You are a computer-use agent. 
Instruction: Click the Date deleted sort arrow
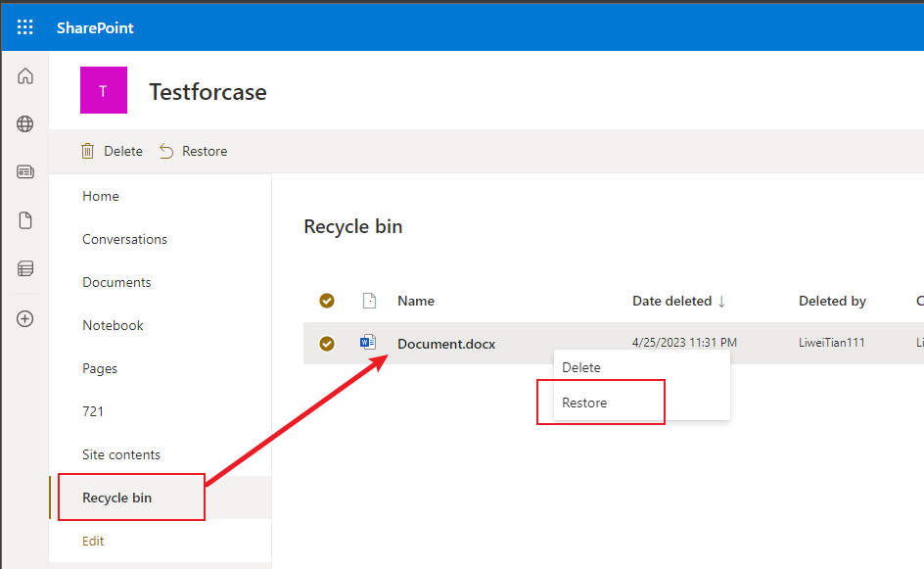[721, 302]
